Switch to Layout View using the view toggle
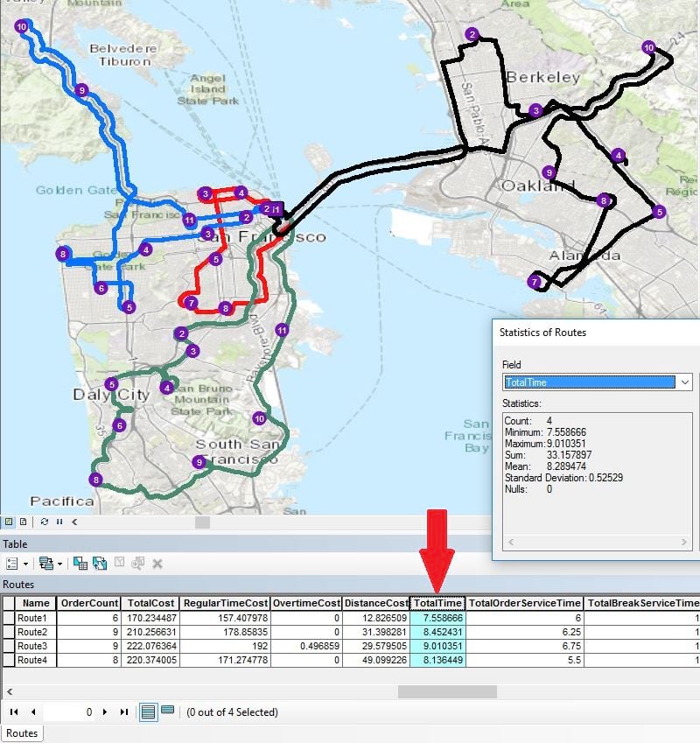 coord(24,522)
